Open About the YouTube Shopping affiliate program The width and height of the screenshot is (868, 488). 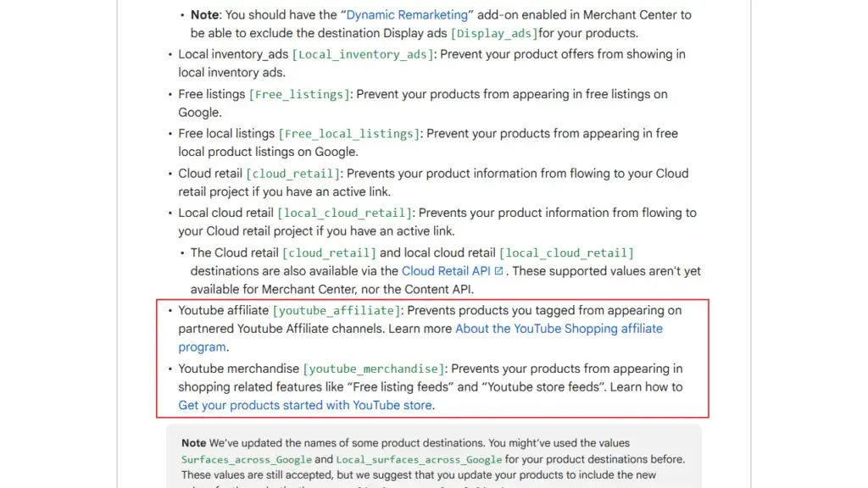point(559,329)
